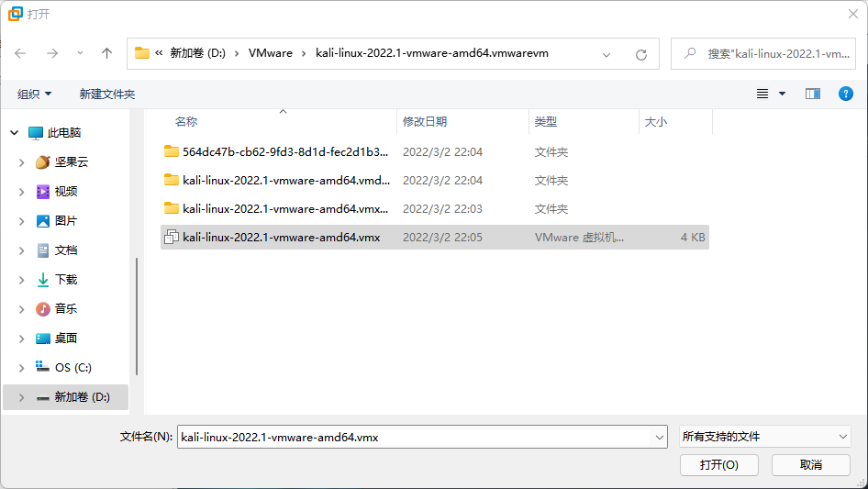Expand the 视频 tree node

click(22, 192)
